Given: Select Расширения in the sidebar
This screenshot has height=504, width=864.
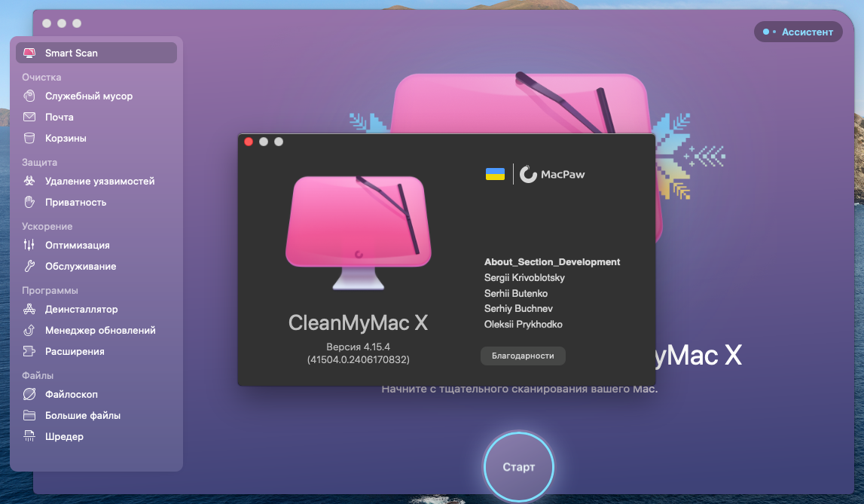Looking at the screenshot, I should tap(74, 352).
